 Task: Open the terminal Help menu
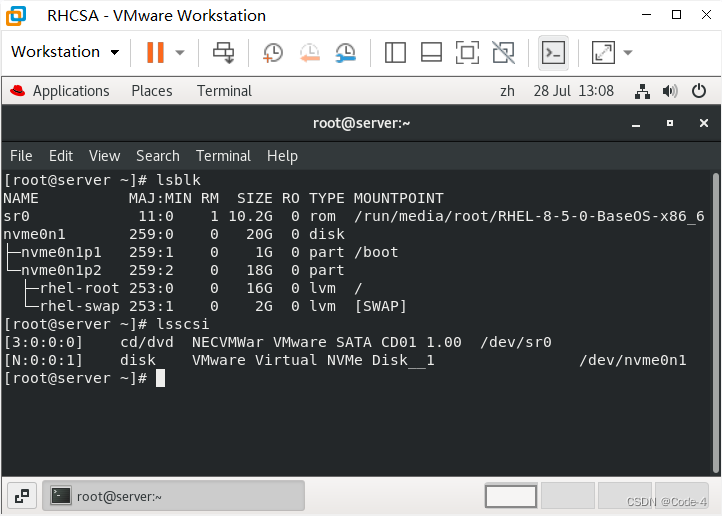click(x=282, y=156)
